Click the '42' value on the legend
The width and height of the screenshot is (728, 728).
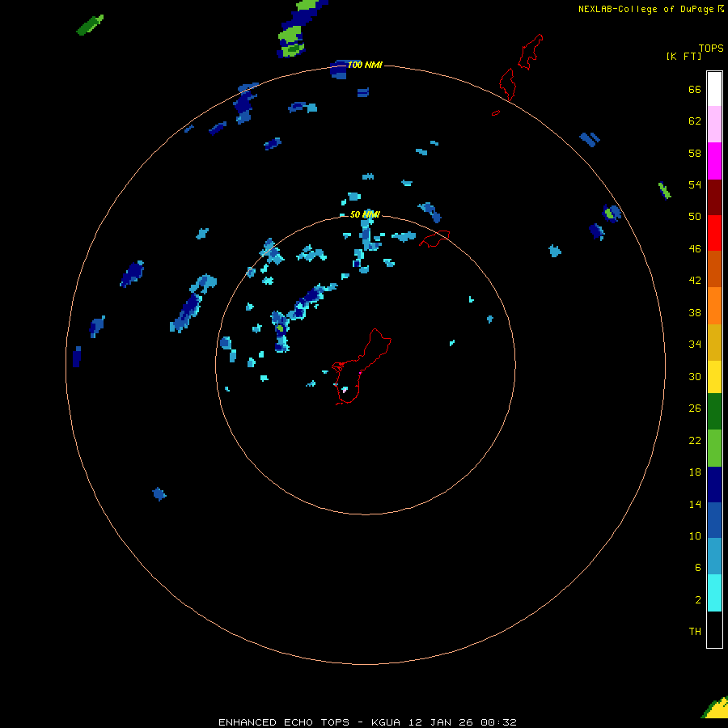(x=695, y=280)
